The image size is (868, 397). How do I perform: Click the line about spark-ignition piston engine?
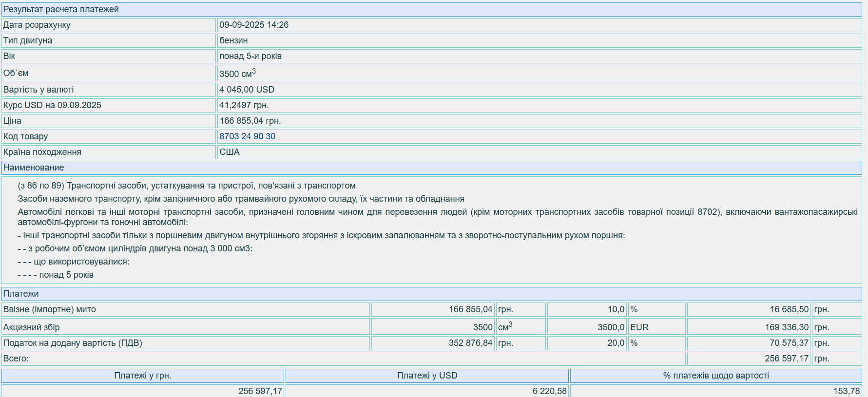(321, 235)
